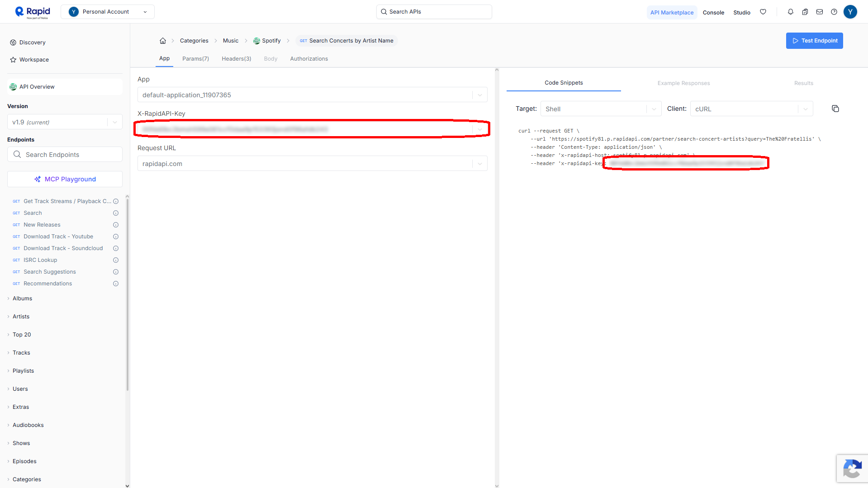Open the help question mark icon

834,12
